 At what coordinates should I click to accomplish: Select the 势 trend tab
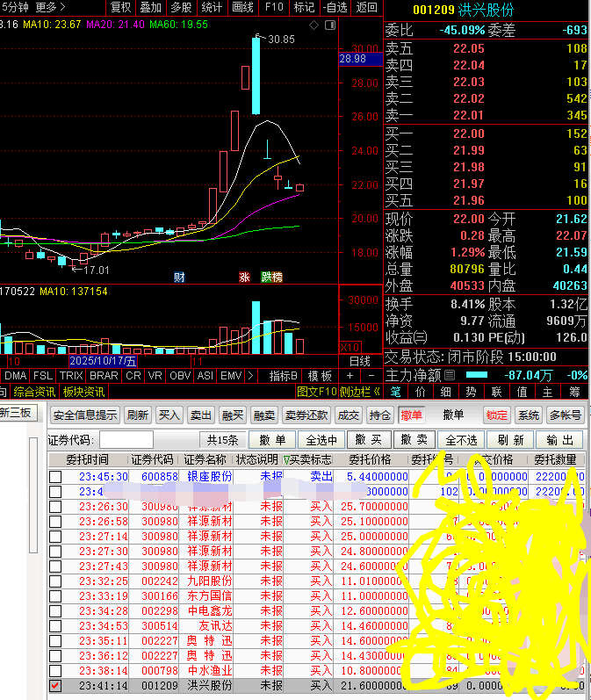tap(471, 392)
